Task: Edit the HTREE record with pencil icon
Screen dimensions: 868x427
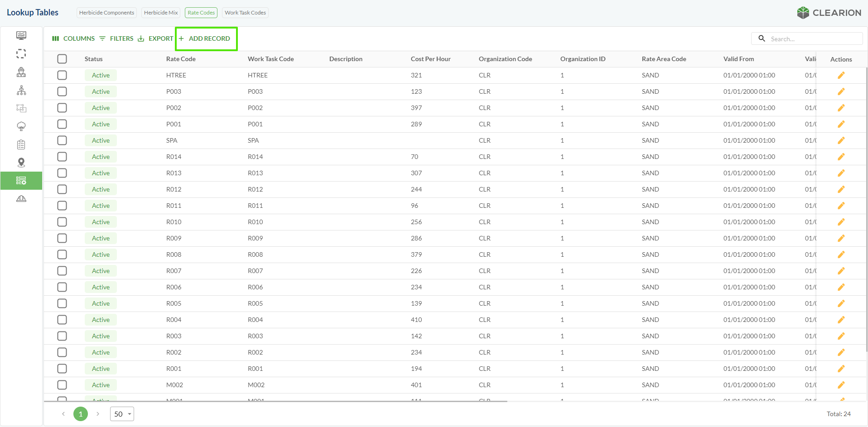Action: coord(841,75)
